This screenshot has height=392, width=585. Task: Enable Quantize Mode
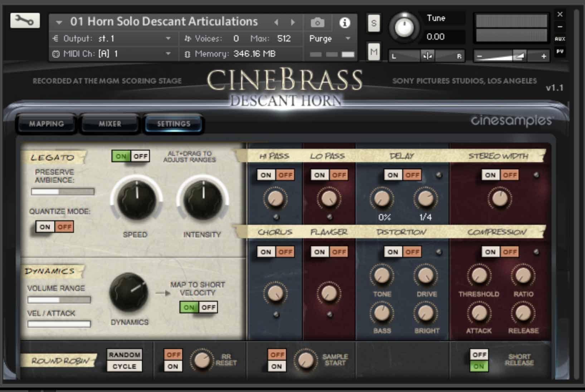(44, 227)
